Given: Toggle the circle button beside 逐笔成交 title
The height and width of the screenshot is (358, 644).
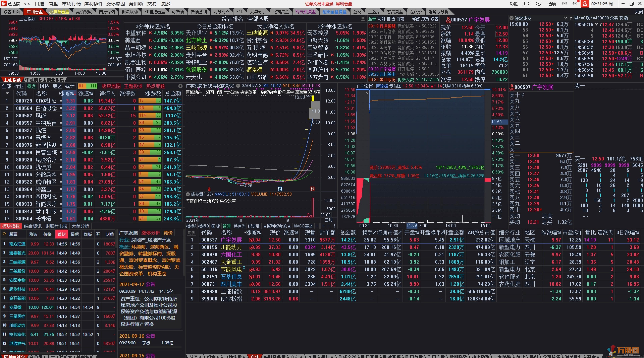Looking at the screenshot, I should (x=512, y=18).
